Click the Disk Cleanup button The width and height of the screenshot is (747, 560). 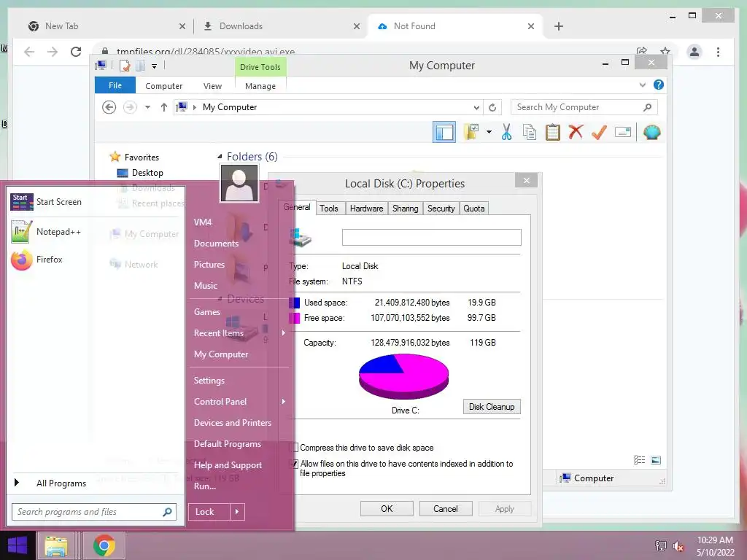[492, 407]
